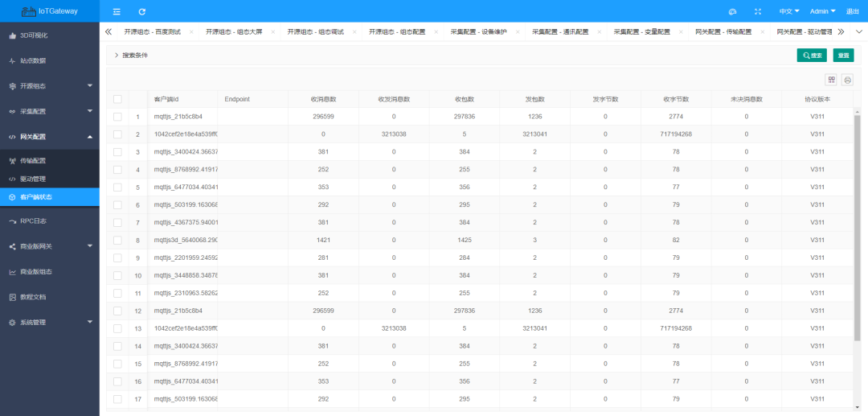Open the theme palette icon in header
The width and height of the screenshot is (868, 416).
point(732,11)
